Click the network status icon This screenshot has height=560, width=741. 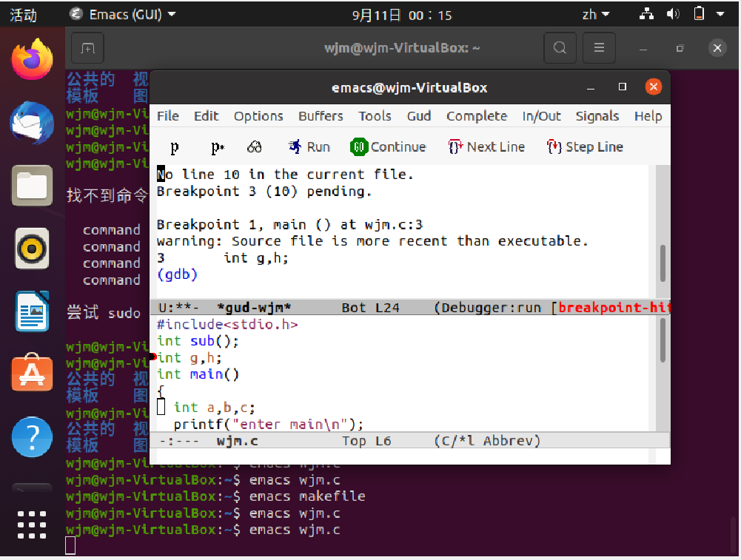[646, 14]
